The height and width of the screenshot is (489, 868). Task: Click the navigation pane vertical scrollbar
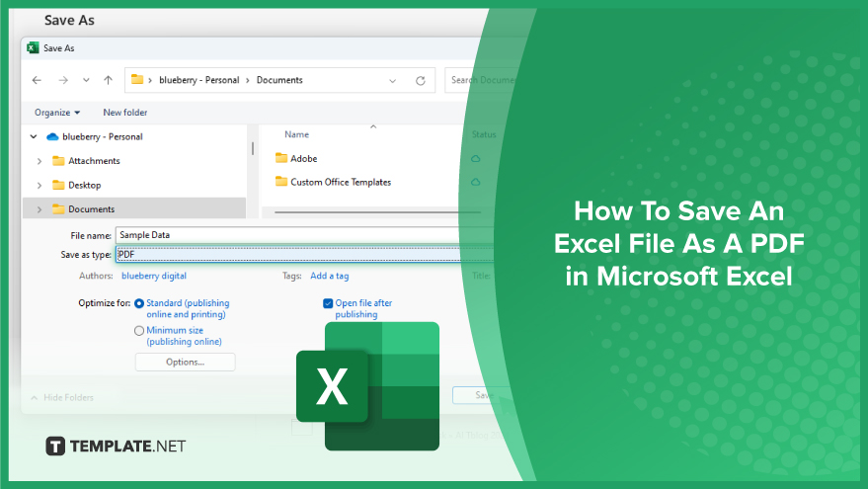[x=253, y=148]
